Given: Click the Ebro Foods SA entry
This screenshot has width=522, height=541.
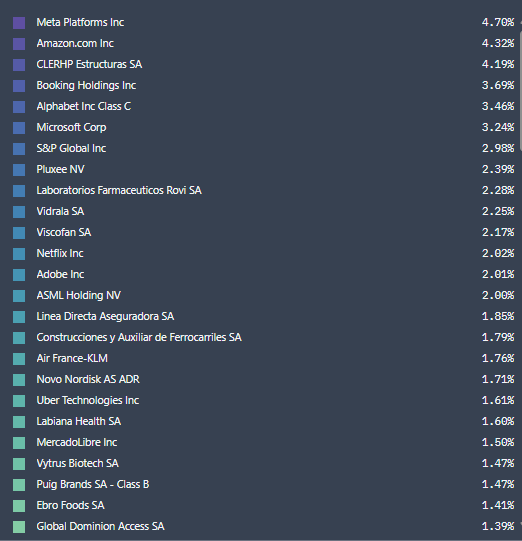Looking at the screenshot, I should 70,505.
